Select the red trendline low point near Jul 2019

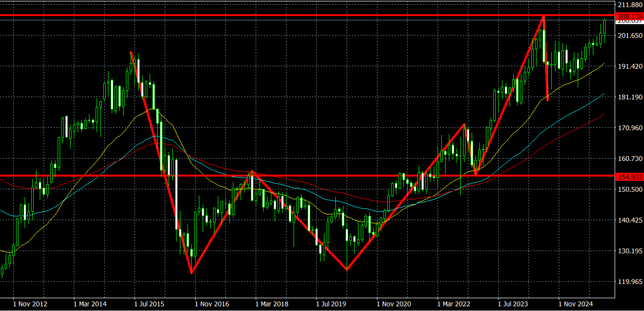pos(347,270)
